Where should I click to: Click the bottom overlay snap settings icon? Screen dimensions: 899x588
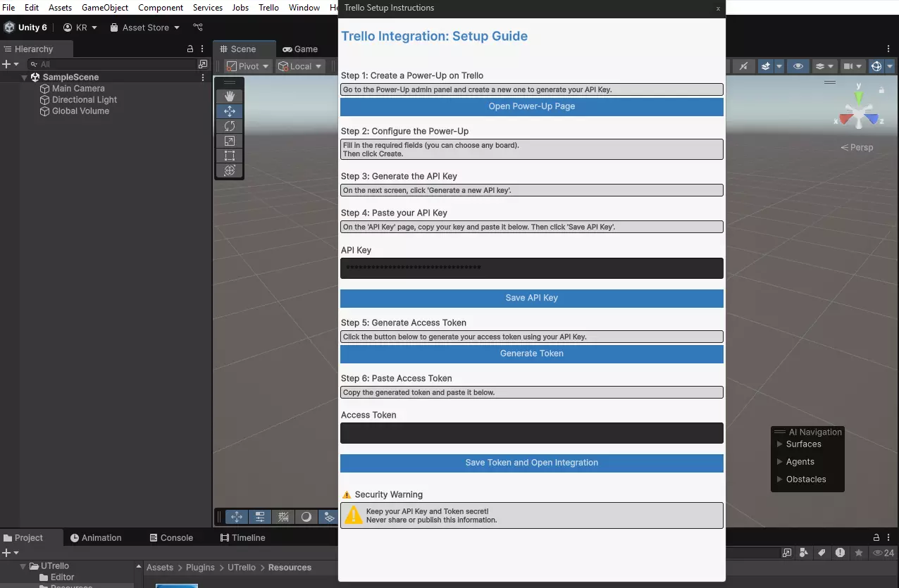260,517
